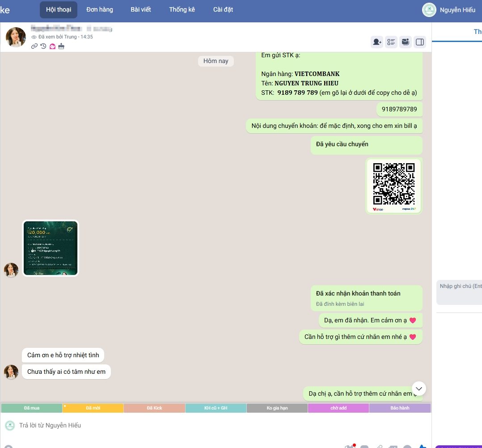Go to the Thống kê tab

(182, 10)
